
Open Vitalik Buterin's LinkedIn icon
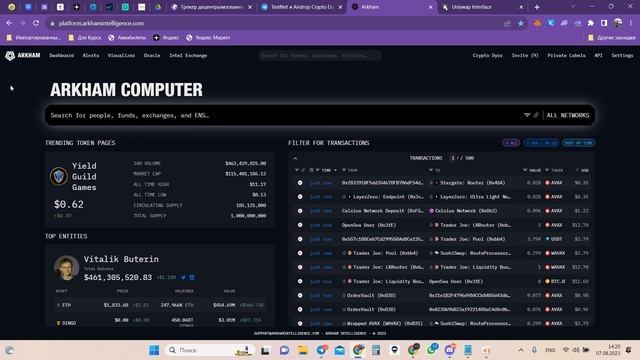point(192,278)
